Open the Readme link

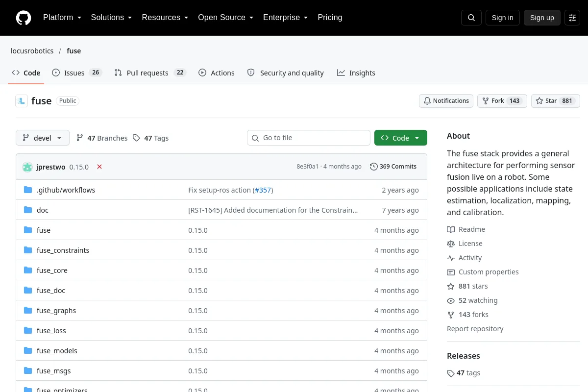coord(466,229)
